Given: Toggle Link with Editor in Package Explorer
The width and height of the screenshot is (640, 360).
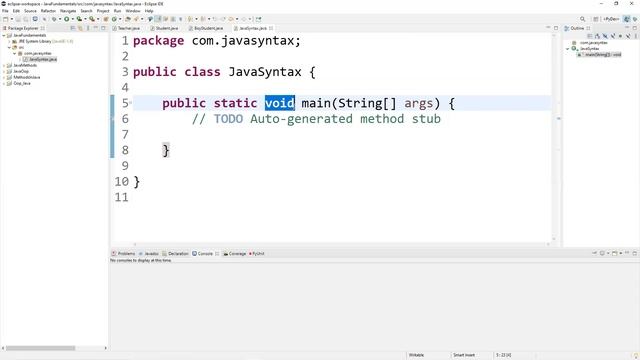Looking at the screenshot, I should coord(80,28).
